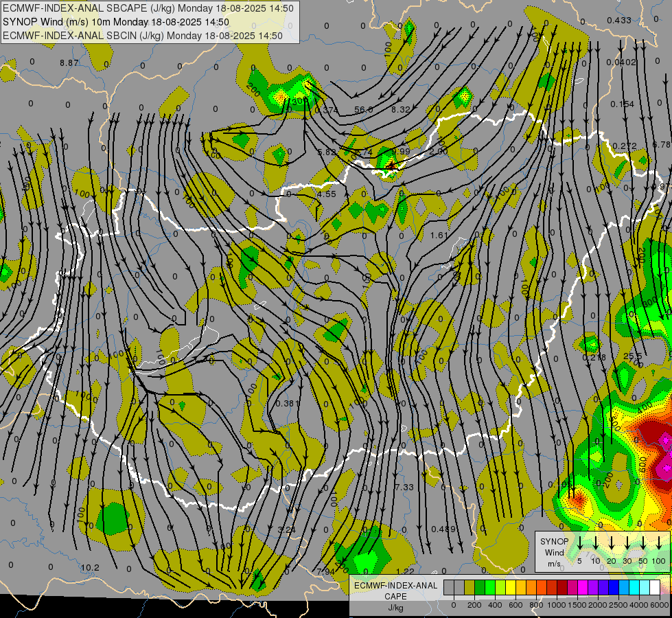Click the 0.374 value on the map
The width and height of the screenshot is (672, 618).
coord(327,111)
